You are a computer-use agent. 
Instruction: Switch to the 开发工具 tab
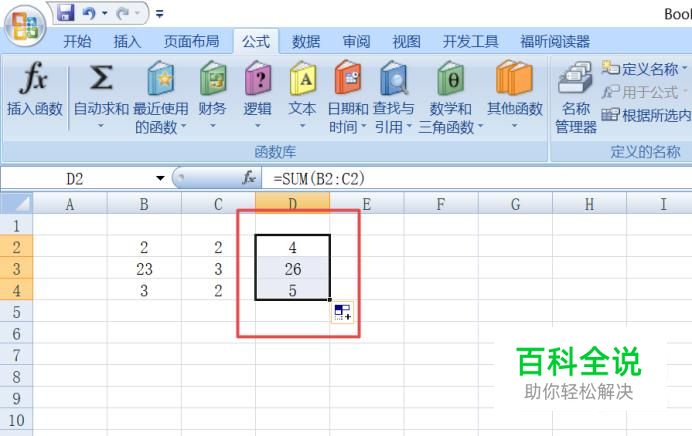(x=470, y=41)
